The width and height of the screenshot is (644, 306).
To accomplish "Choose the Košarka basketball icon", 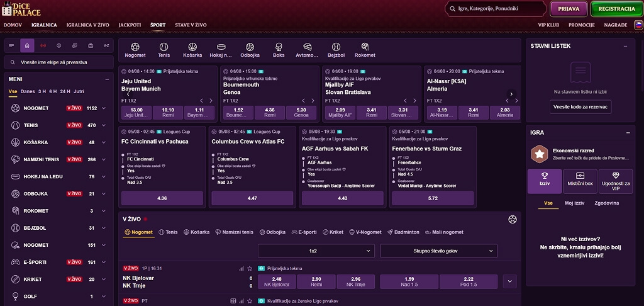I will tap(192, 47).
